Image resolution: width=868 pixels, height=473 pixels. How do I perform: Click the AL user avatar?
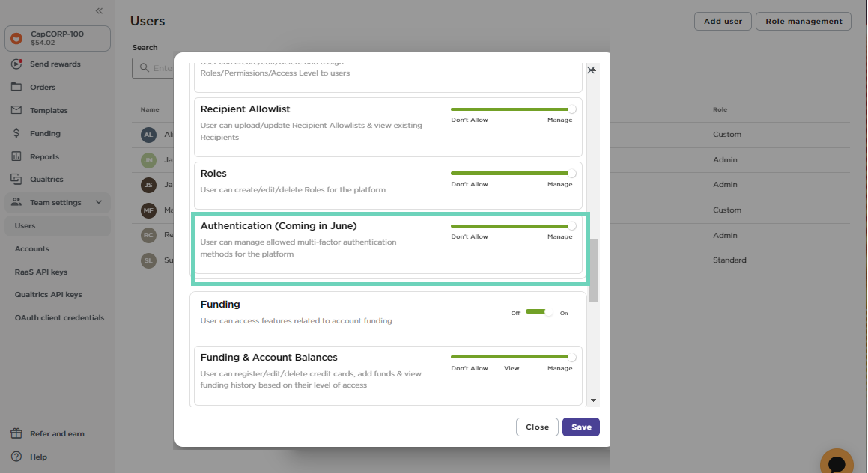click(148, 135)
